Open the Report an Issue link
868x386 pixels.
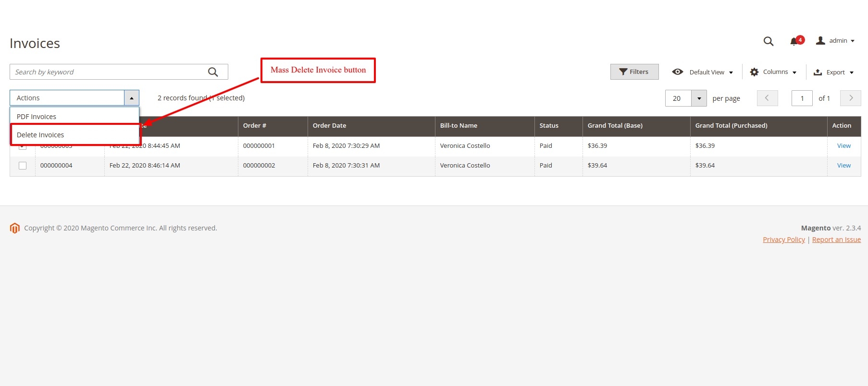[836, 240]
